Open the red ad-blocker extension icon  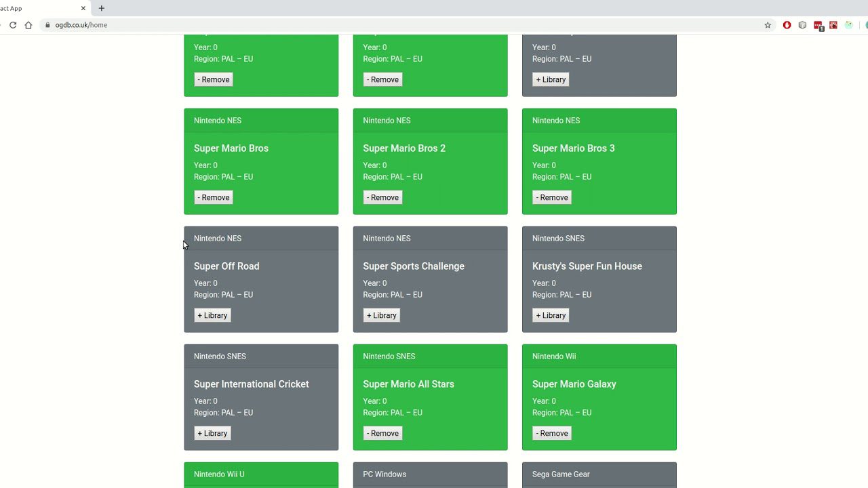click(x=787, y=24)
